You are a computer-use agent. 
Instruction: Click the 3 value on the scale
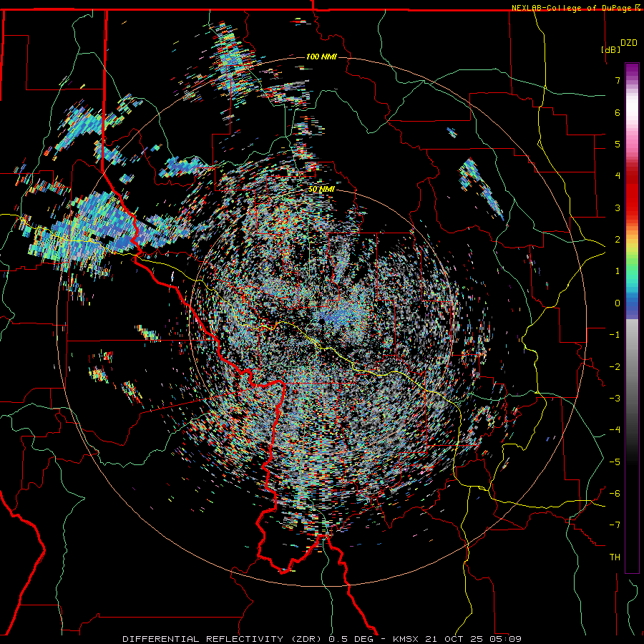click(x=618, y=208)
